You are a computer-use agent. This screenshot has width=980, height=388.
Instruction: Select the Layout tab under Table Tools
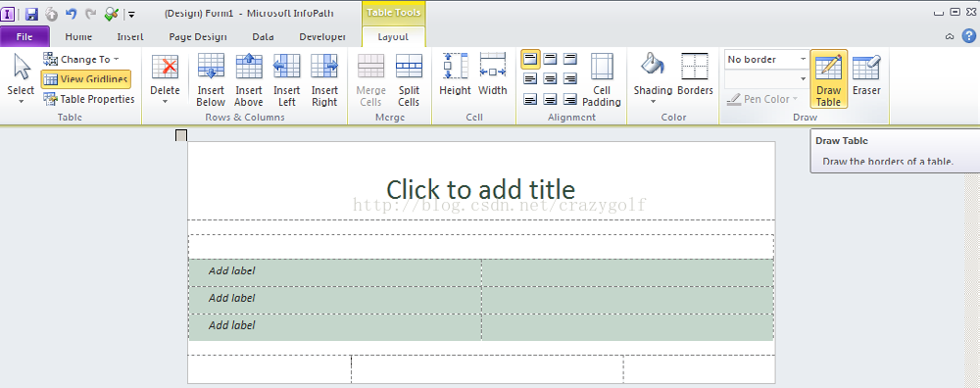pyautogui.click(x=393, y=37)
